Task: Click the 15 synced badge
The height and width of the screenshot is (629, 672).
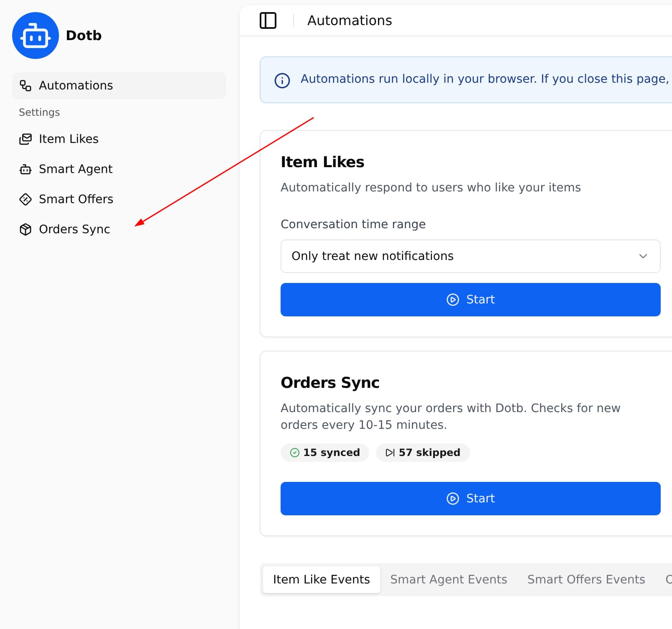Action: click(325, 453)
